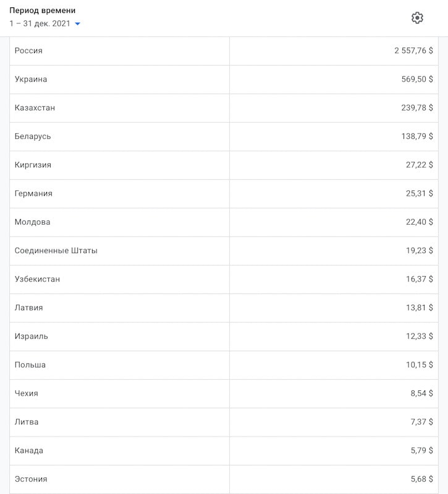Image resolution: width=448 pixels, height=494 pixels.
Task: Click the Германия country row
Action: point(224,194)
